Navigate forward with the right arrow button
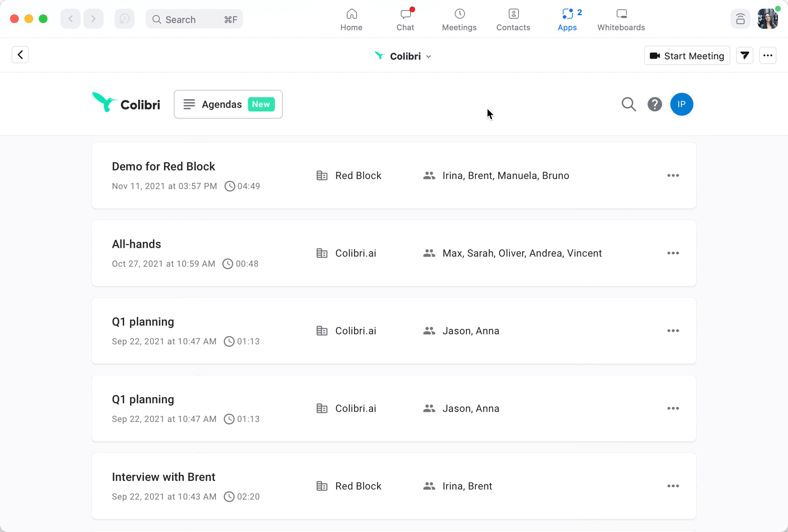 [x=94, y=19]
